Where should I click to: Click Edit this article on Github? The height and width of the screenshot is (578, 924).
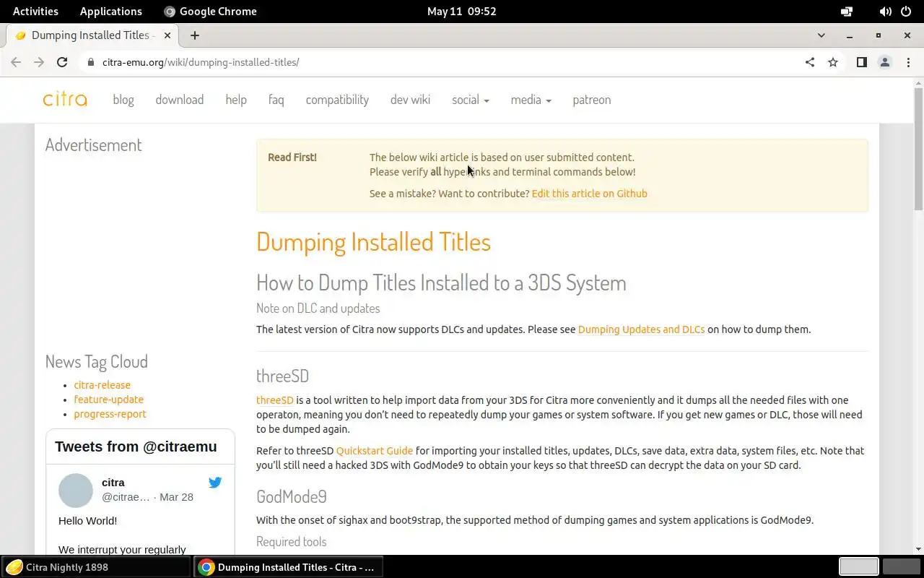pos(589,194)
